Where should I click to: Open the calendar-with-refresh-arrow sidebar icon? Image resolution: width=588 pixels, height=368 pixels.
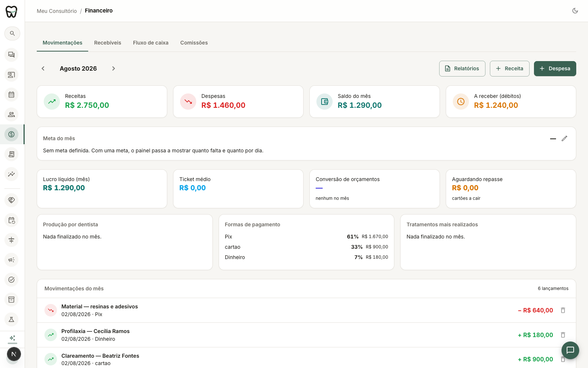tap(11, 220)
